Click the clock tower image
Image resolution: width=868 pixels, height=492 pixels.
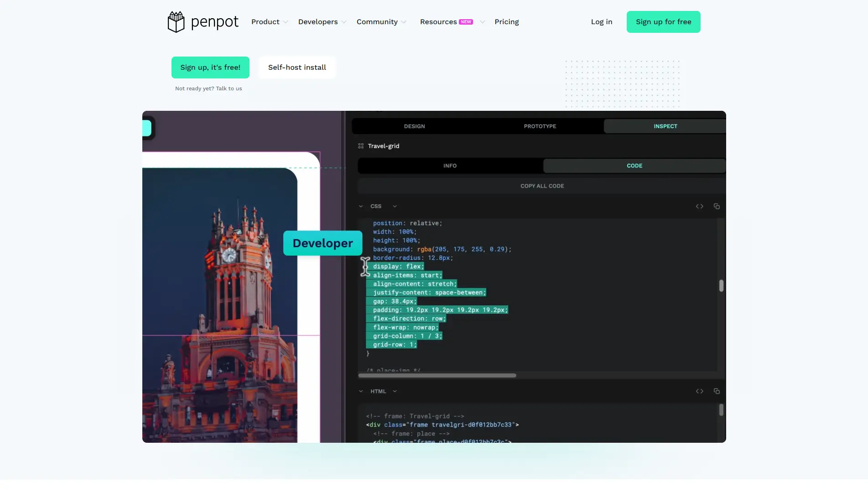(x=220, y=305)
